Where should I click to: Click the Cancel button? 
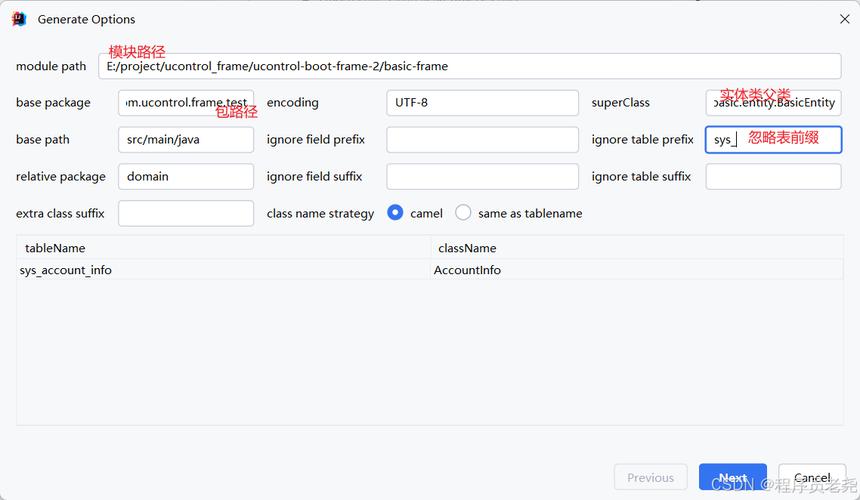coord(812,477)
